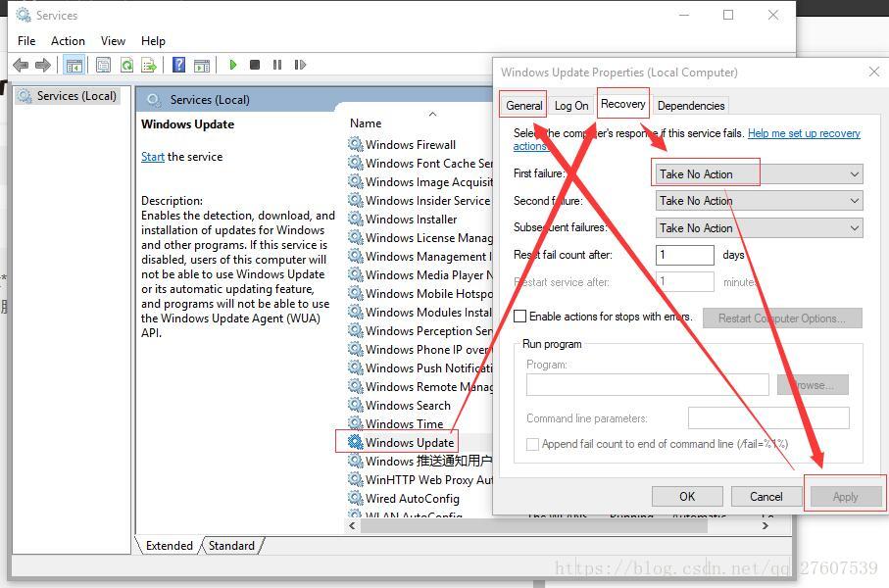Screen dimensions: 889x588
Task: Click the Reset fail count after field
Action: [685, 255]
